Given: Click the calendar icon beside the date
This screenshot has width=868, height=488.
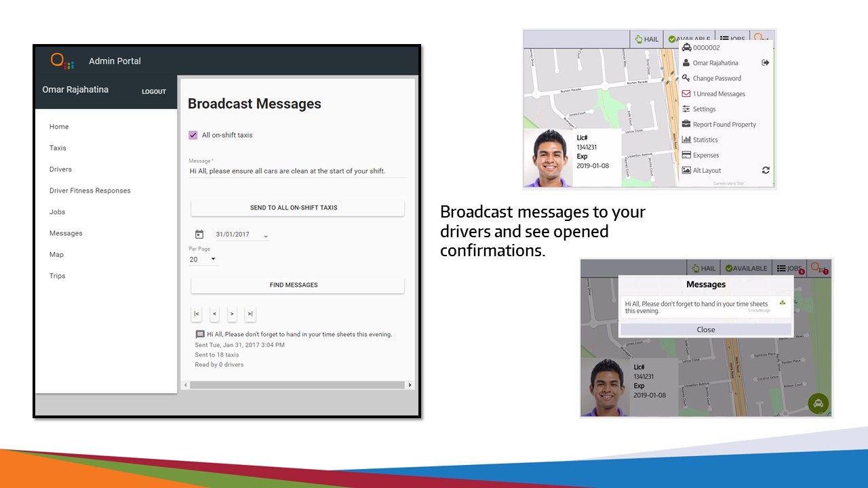Looking at the screenshot, I should click(x=199, y=235).
